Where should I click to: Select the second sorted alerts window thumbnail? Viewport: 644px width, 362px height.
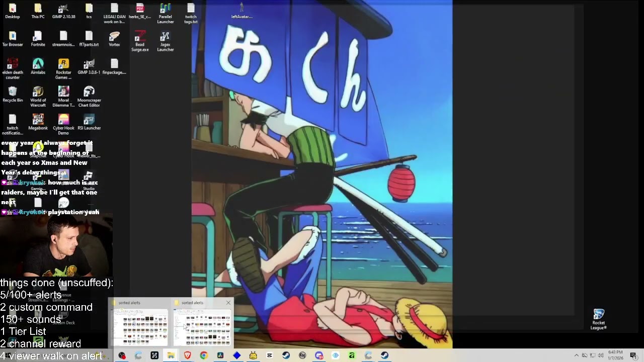click(x=202, y=327)
